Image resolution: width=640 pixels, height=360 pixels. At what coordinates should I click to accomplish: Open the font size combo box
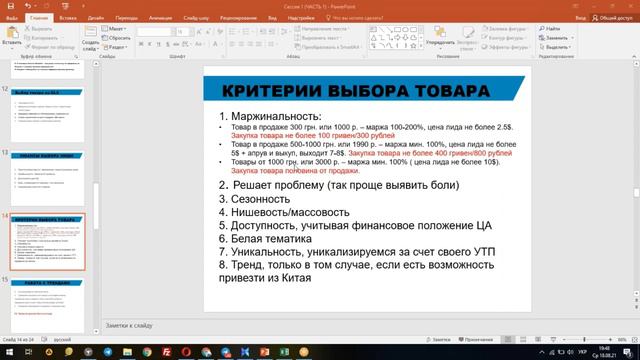click(186, 32)
